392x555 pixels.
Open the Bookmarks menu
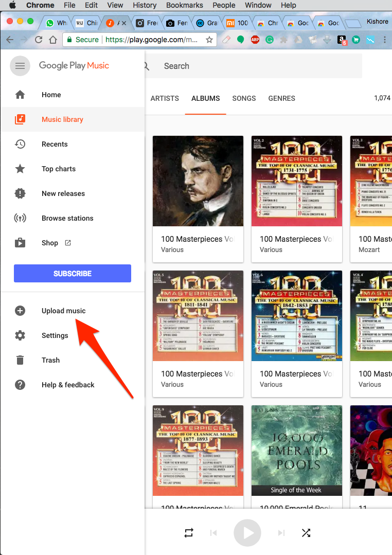[x=185, y=5]
